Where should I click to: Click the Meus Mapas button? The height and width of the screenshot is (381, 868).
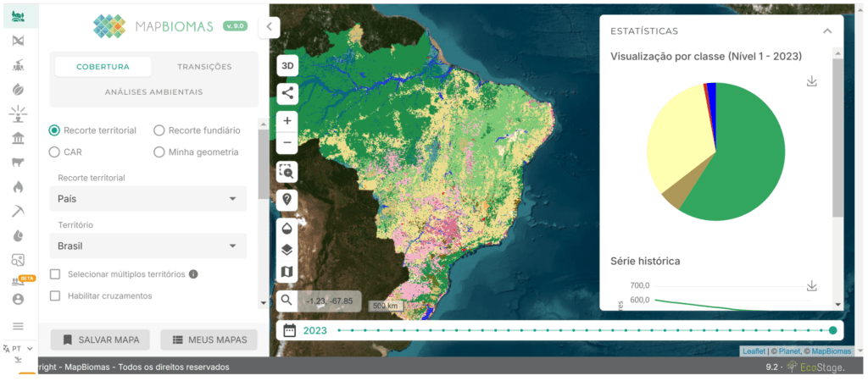point(209,340)
